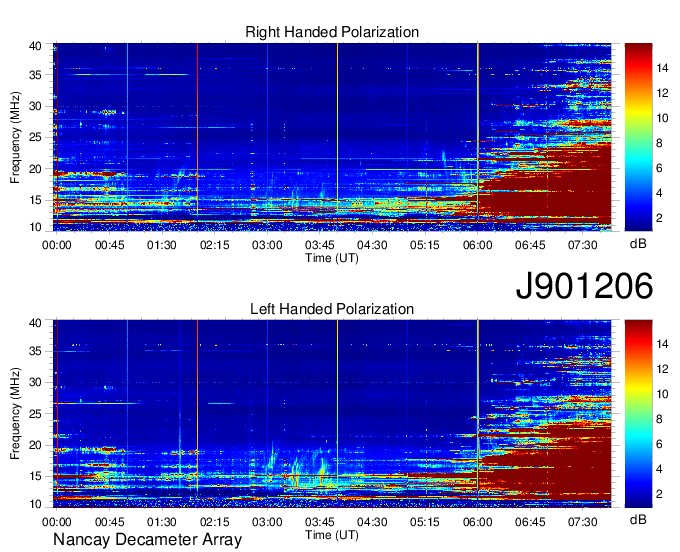The height and width of the screenshot is (552, 680).
Task: Click the '30' frequency tick on the Right Handed plot
Action: point(35,106)
